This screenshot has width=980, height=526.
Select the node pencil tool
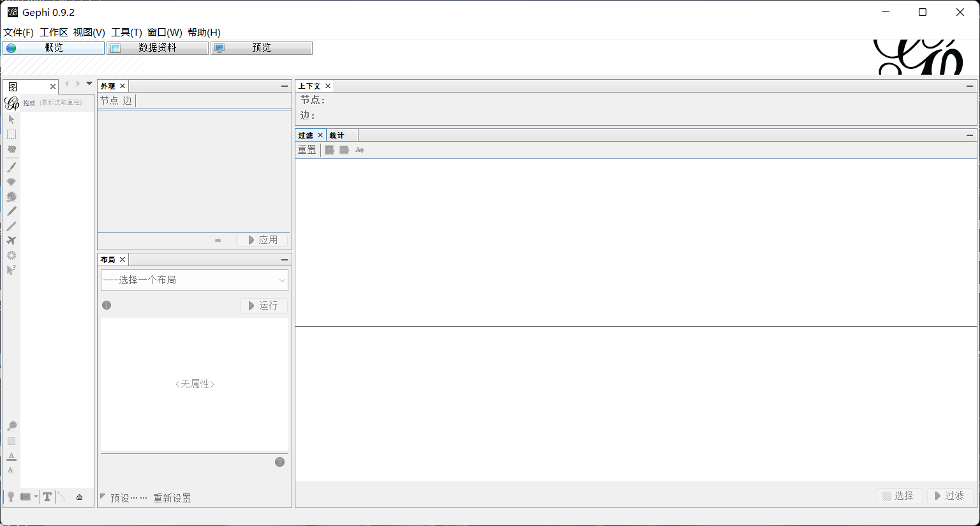(x=11, y=211)
